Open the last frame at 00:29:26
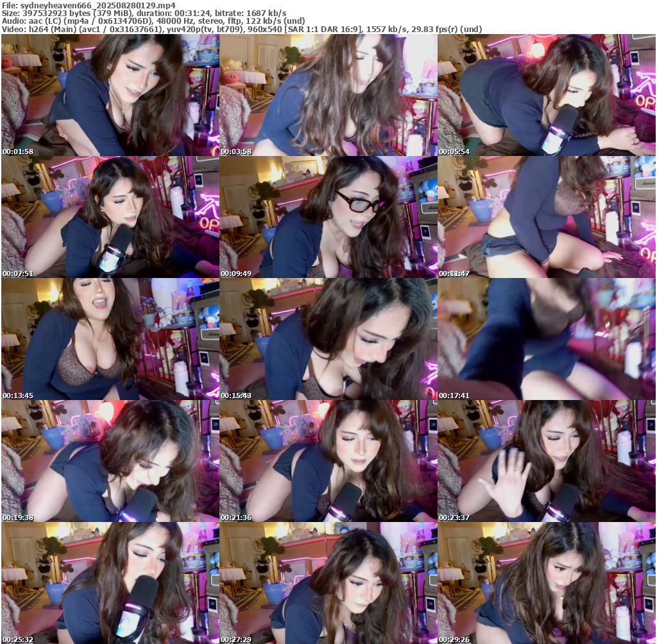 click(x=546, y=583)
